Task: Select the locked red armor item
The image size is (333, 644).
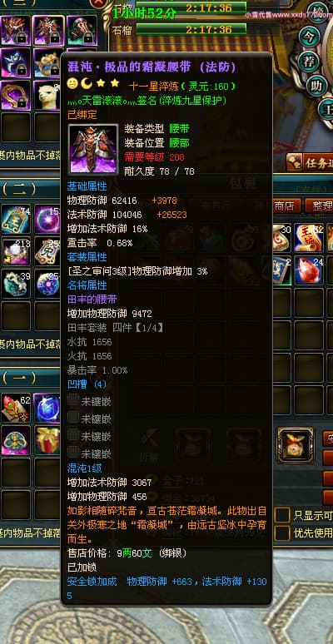Action: (48, 30)
